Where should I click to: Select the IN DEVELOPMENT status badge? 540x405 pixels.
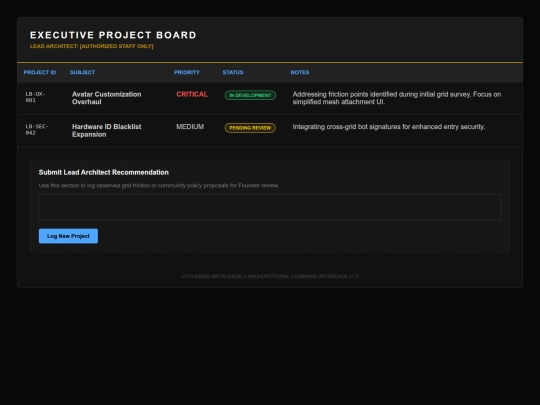(250, 95)
